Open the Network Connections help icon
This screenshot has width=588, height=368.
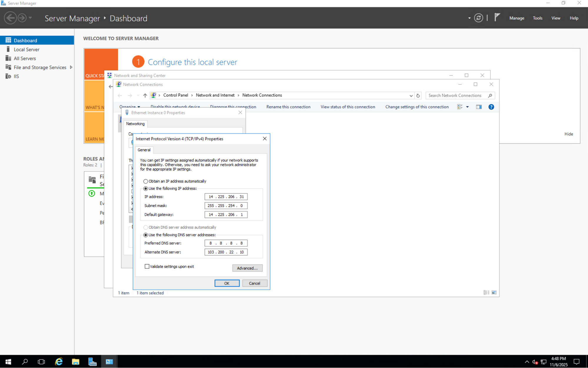coord(491,107)
